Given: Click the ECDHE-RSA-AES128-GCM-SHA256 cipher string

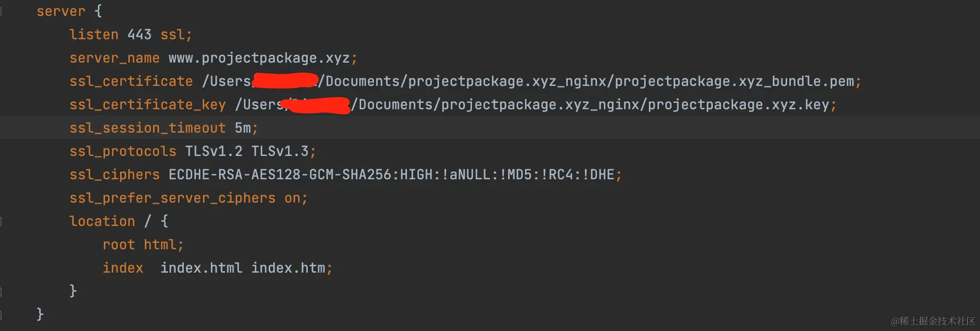Looking at the screenshot, I should pyautogui.click(x=280, y=175).
